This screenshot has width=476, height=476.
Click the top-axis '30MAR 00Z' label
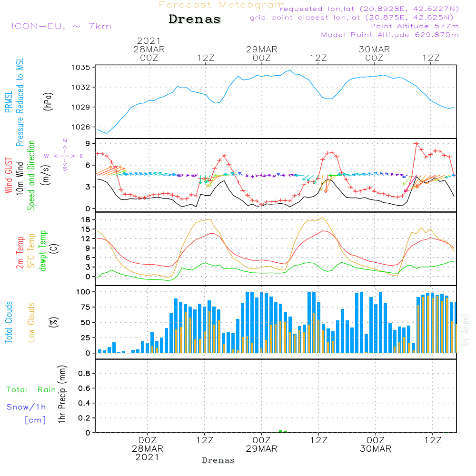[x=374, y=53]
